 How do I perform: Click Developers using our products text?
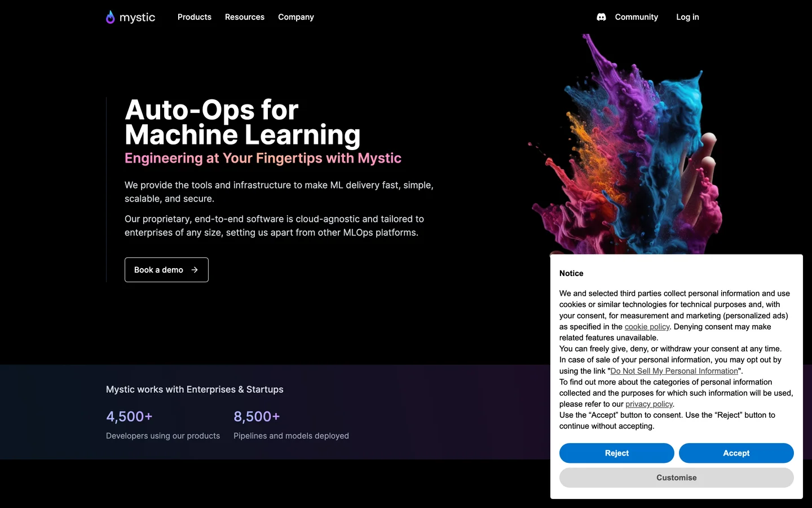pyautogui.click(x=163, y=436)
